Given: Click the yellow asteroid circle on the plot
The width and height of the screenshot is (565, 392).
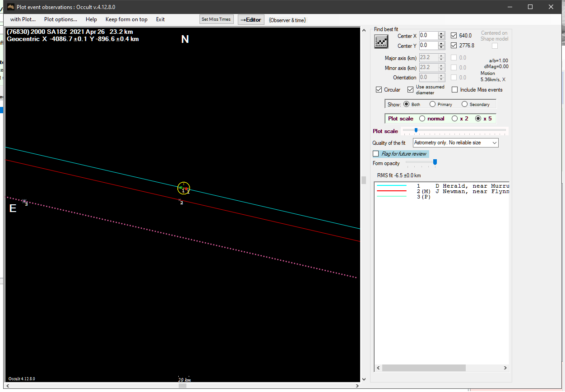Looking at the screenshot, I should pyautogui.click(x=184, y=188).
